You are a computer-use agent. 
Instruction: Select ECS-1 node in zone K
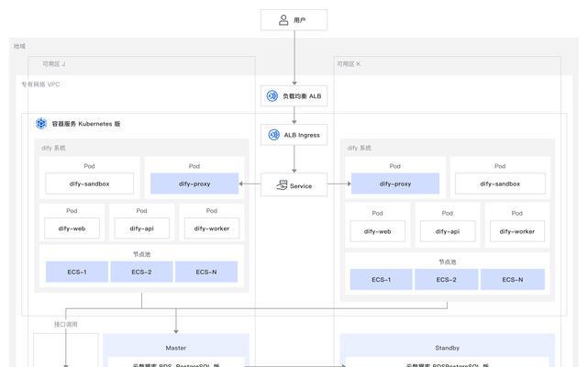click(x=381, y=279)
